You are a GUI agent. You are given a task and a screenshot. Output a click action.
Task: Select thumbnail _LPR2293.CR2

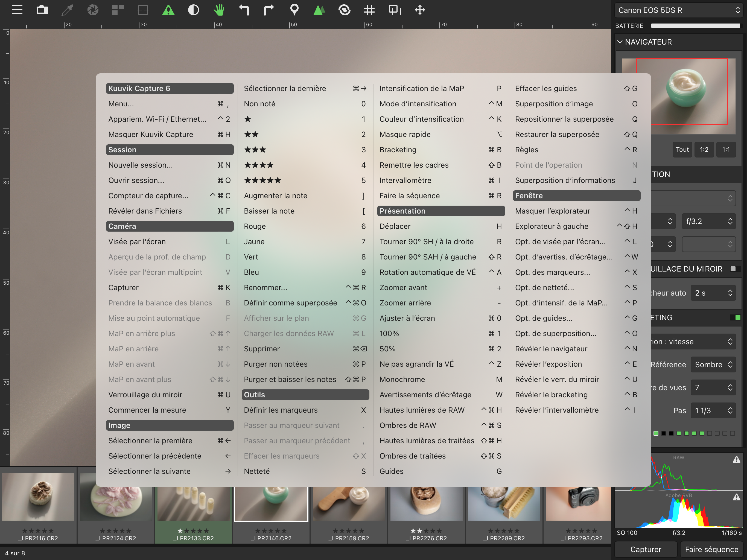pyautogui.click(x=578, y=503)
